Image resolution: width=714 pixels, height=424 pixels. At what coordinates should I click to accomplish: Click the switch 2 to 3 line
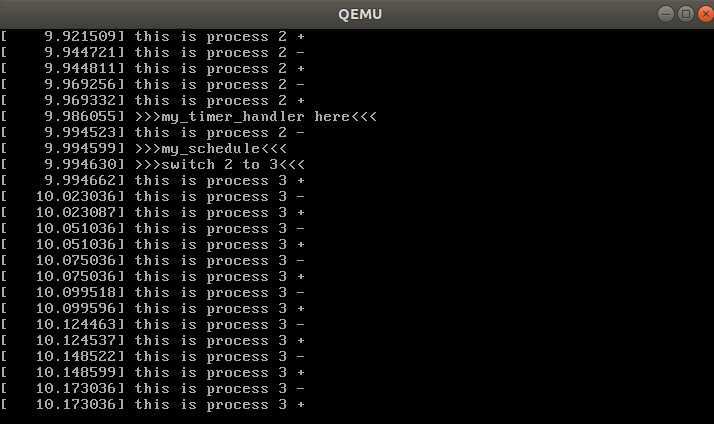coord(153,164)
